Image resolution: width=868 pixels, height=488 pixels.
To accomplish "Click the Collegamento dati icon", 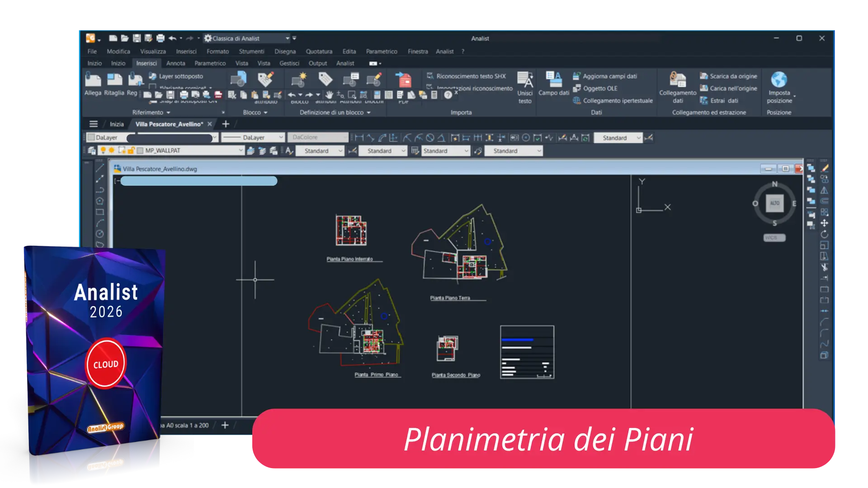I will (677, 80).
